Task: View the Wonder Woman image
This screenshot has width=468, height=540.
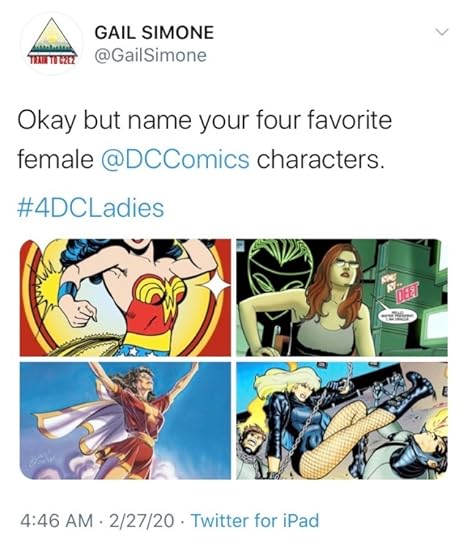Action: (125, 298)
